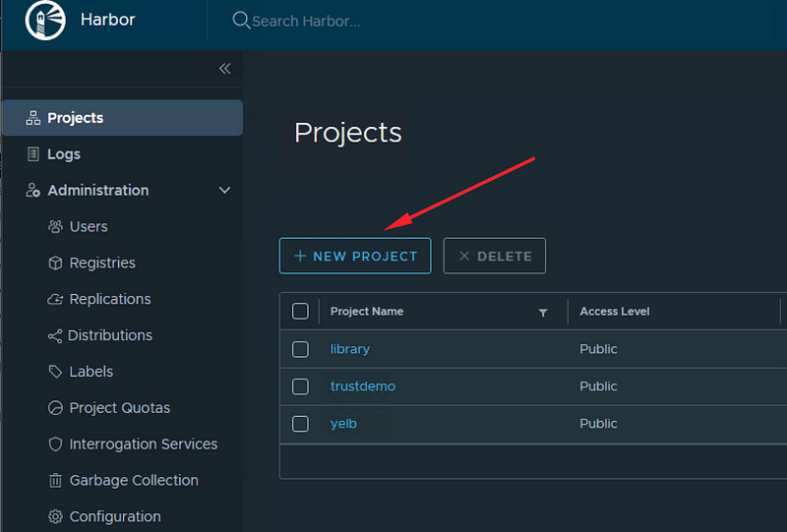Click the NEW PROJECT button

[x=355, y=256]
